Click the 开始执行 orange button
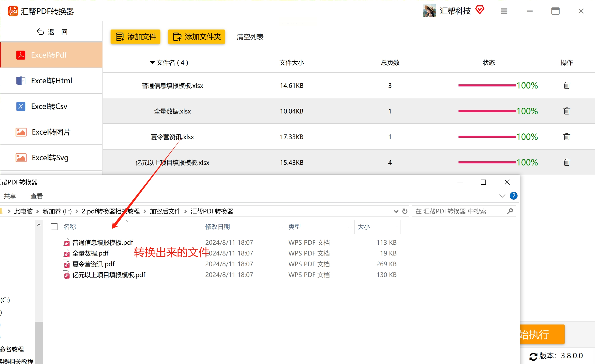 coord(542,334)
